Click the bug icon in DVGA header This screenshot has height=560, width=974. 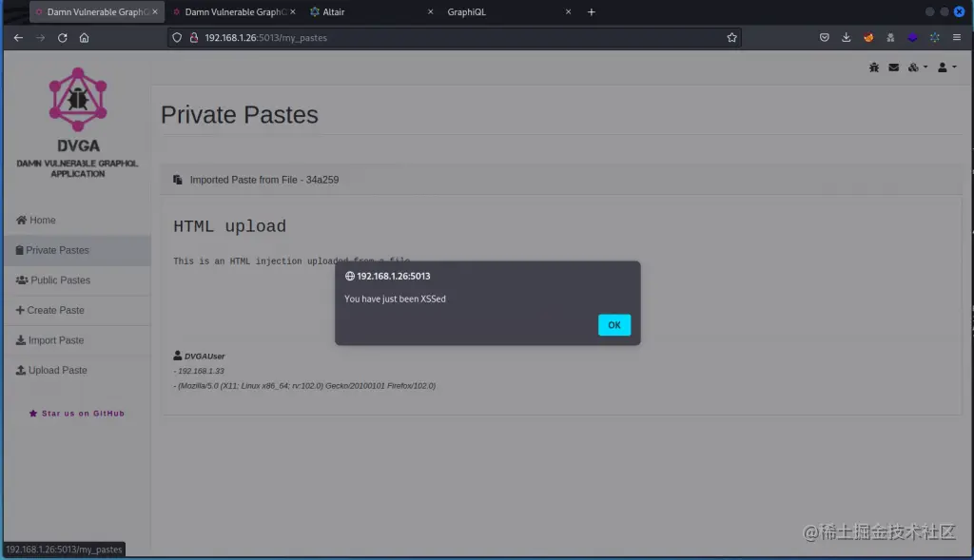coord(874,68)
